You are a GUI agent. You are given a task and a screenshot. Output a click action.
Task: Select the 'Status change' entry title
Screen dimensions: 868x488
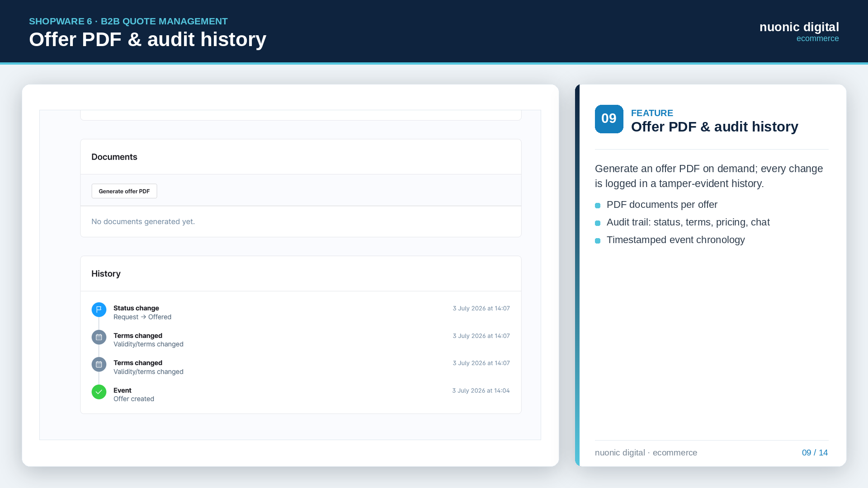pos(136,308)
